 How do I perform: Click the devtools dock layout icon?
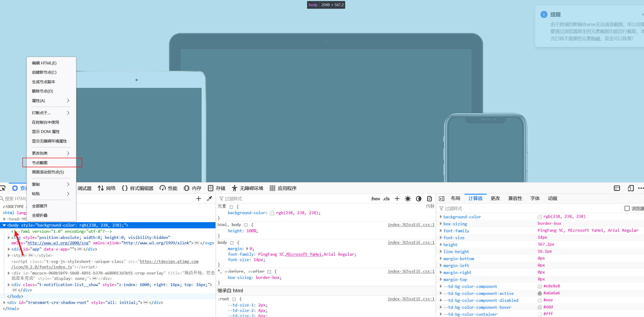tap(617, 188)
